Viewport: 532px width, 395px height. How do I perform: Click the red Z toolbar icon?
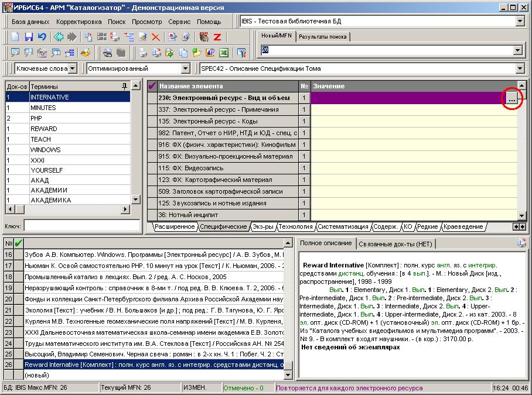point(217,37)
